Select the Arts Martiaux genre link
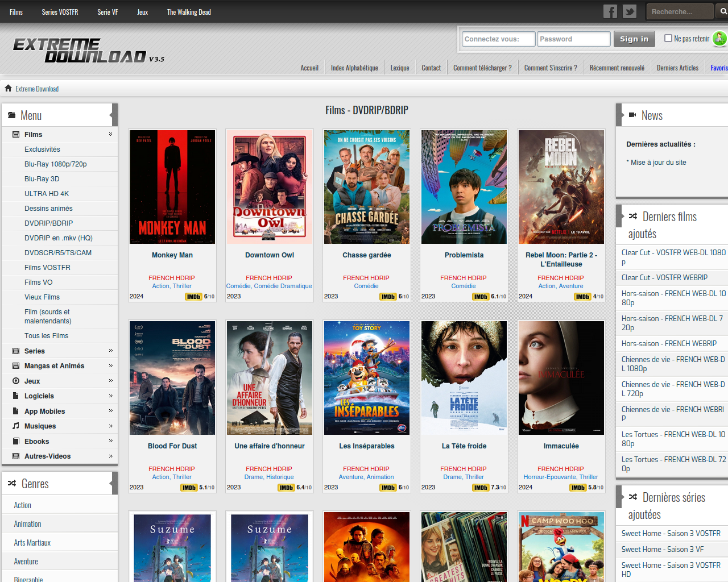The height and width of the screenshot is (582, 728). (x=32, y=543)
